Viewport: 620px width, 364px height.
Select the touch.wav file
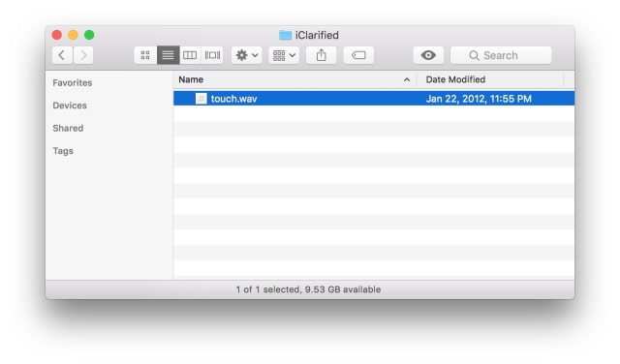[x=374, y=99]
